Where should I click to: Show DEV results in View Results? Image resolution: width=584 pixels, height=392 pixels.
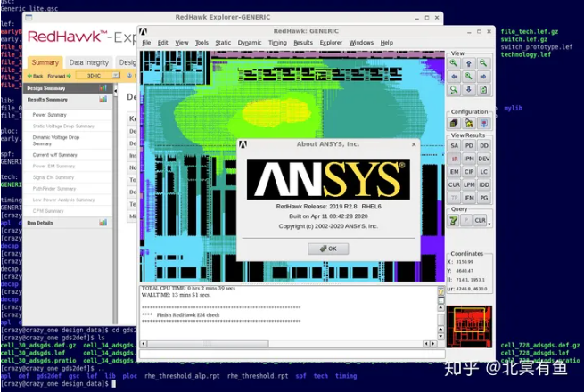tap(484, 159)
